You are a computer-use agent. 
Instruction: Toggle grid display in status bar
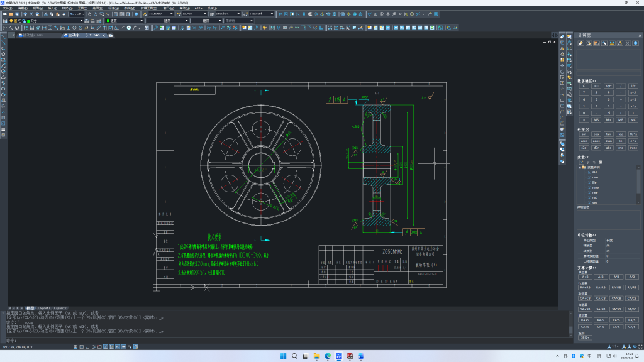click(81, 346)
